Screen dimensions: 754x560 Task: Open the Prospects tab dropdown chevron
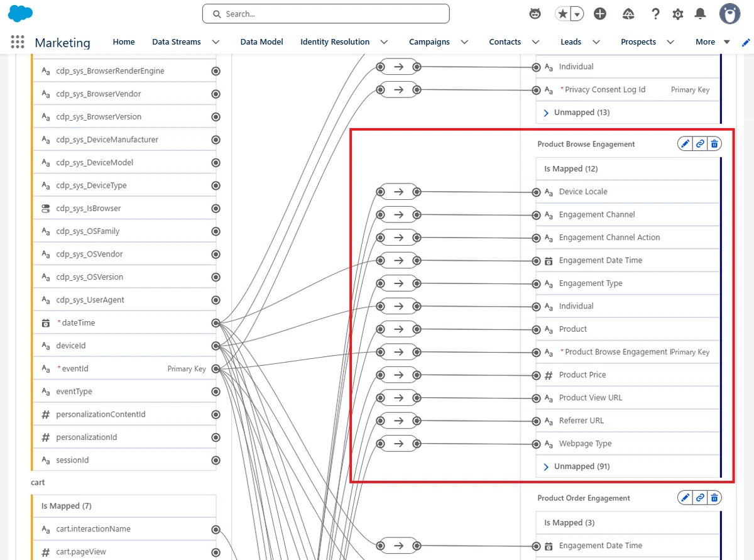point(670,42)
